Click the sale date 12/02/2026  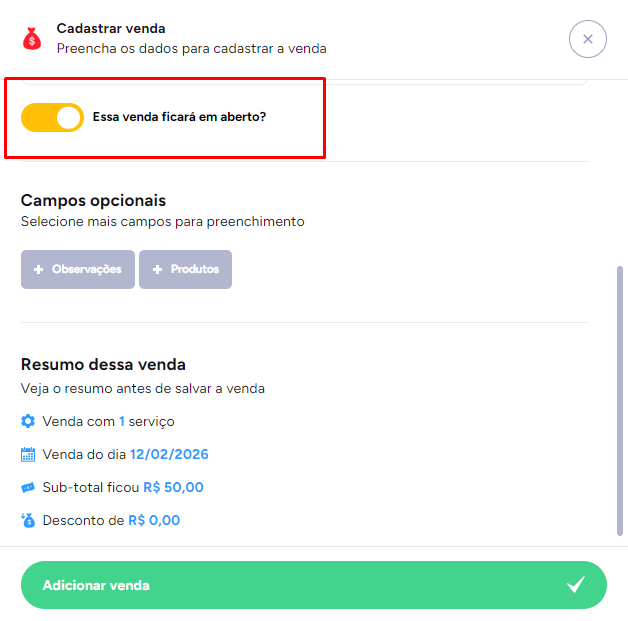click(169, 454)
